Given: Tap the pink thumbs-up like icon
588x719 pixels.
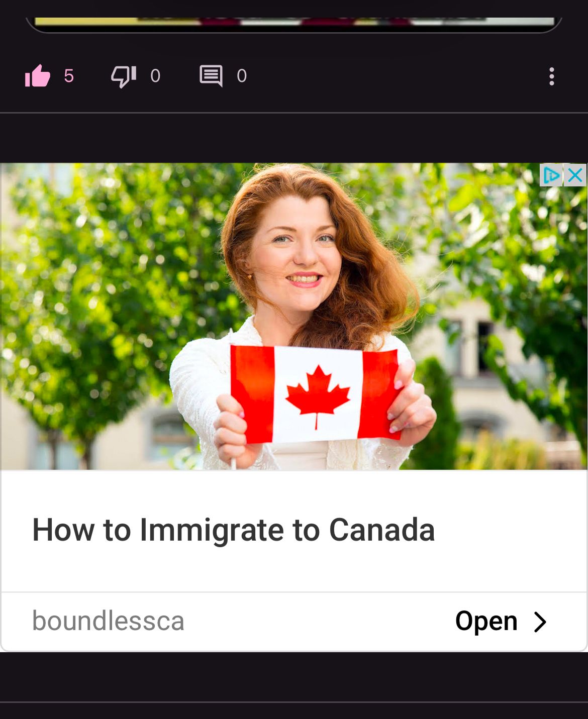Looking at the screenshot, I should point(38,76).
